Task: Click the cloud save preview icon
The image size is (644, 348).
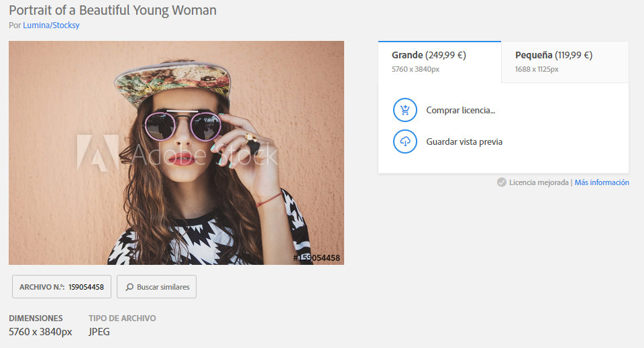Action: click(x=405, y=141)
